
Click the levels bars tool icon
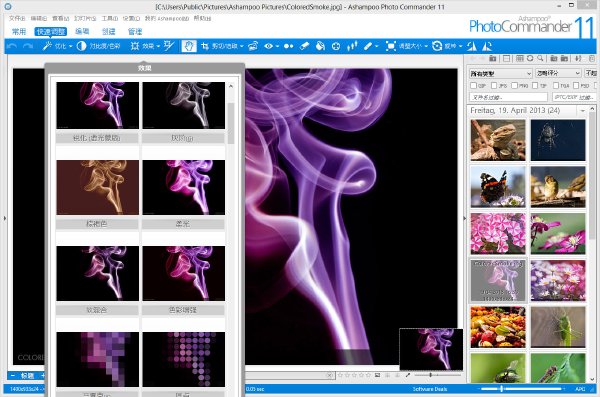pos(352,46)
